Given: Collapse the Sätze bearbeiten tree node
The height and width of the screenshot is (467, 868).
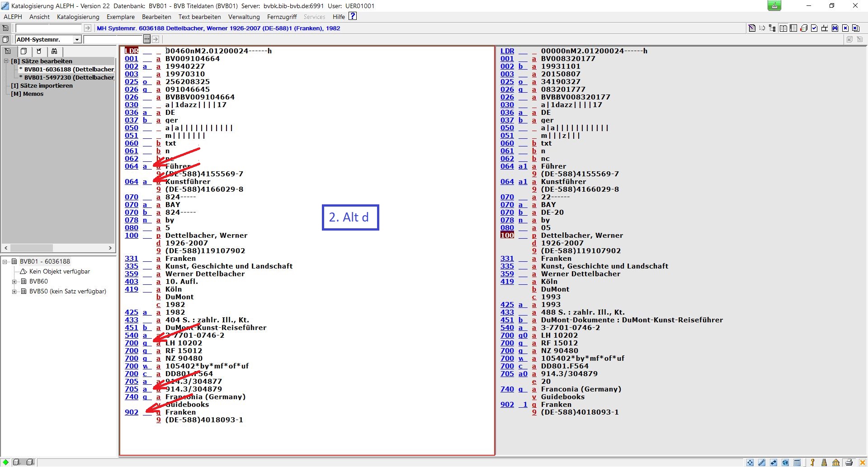Looking at the screenshot, I should pos(6,61).
